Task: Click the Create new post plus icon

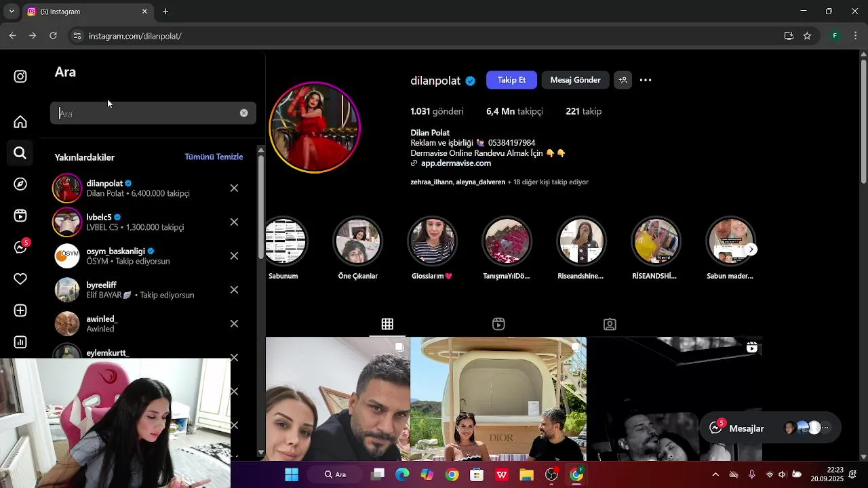Action: [x=20, y=310]
